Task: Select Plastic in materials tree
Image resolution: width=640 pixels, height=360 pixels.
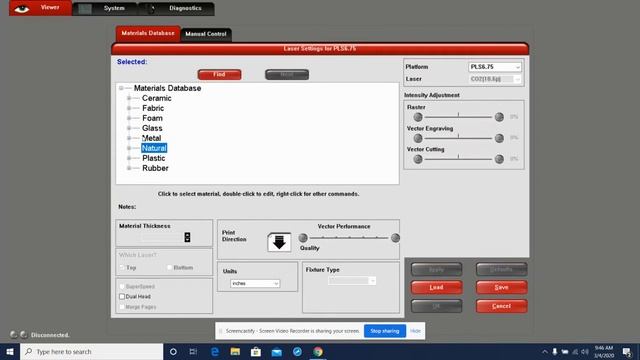Action: pos(153,158)
